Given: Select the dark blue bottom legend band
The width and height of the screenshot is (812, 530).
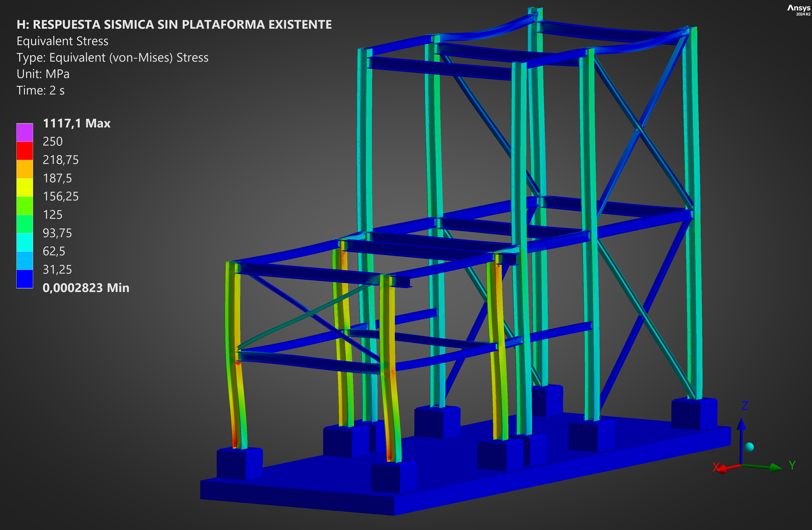Looking at the screenshot, I should 25,279.
